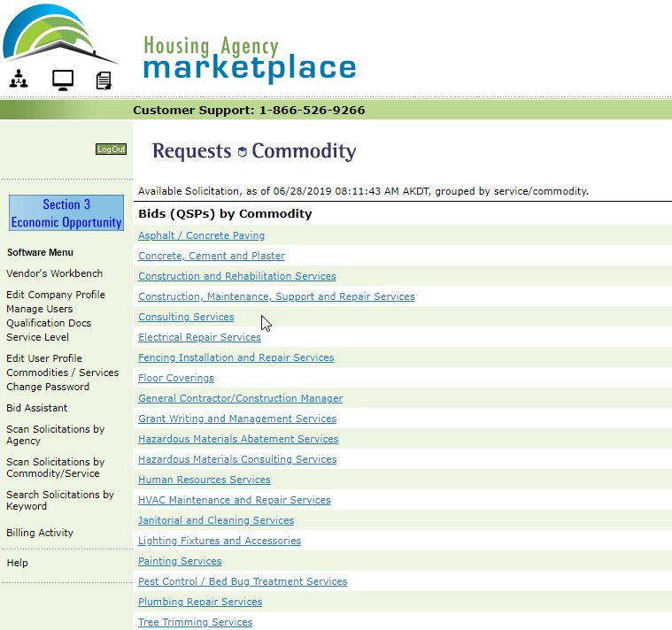Go to Manage Users
Screen dimensions: 672x630
coord(40,309)
